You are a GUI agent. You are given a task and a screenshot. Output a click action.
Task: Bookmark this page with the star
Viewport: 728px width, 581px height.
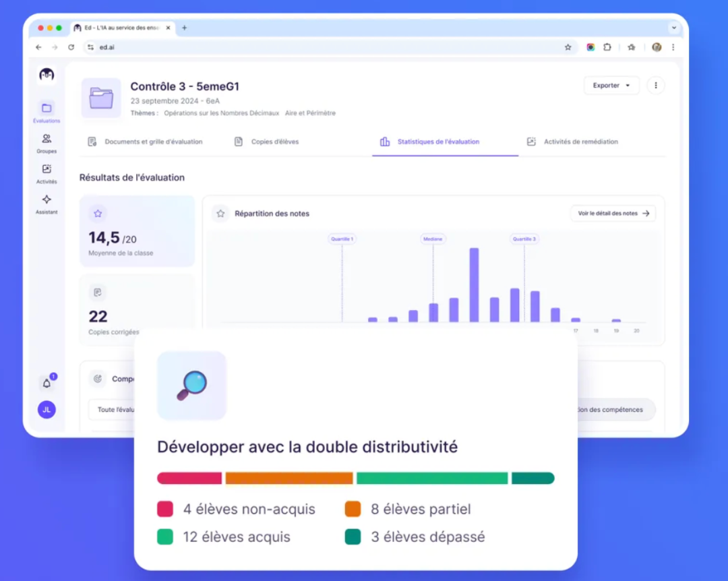568,47
